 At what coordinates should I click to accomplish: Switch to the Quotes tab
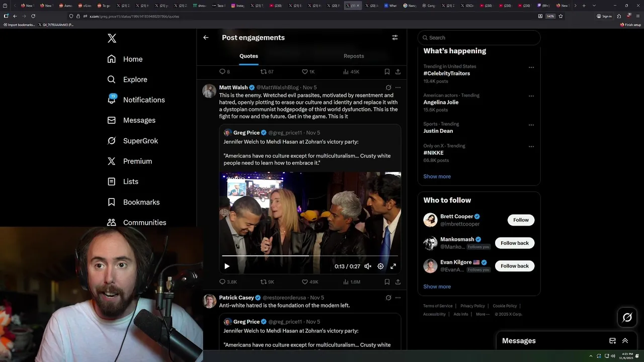tap(249, 56)
